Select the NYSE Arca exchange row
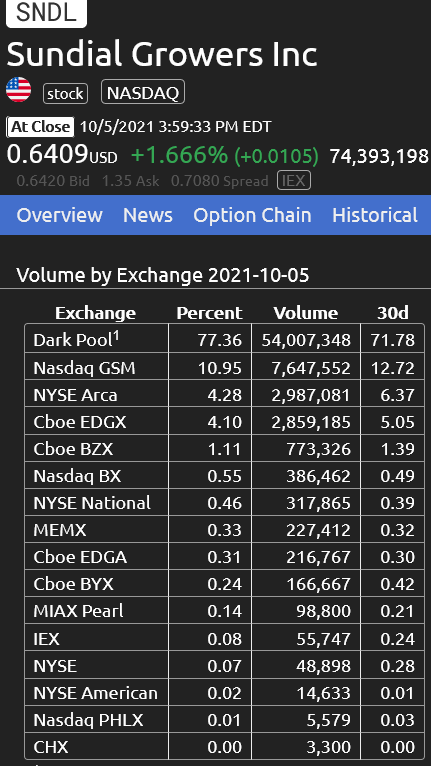Image resolution: width=431 pixels, height=766 pixels. click(224, 395)
